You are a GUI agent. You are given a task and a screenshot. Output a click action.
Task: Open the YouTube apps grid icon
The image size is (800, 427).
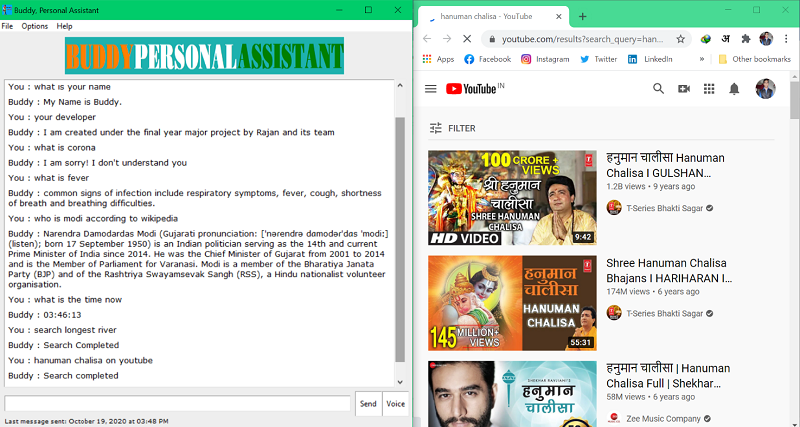click(709, 89)
